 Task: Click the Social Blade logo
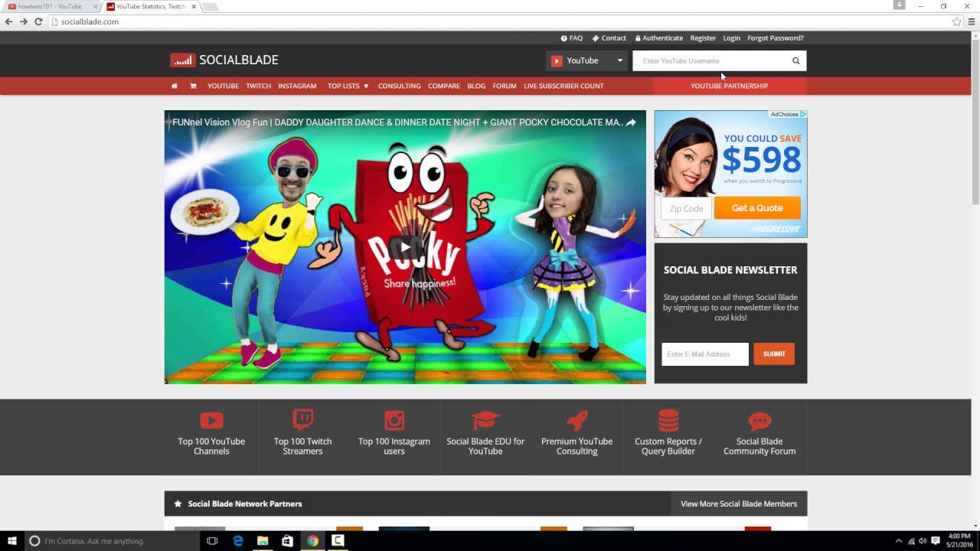[x=224, y=60]
